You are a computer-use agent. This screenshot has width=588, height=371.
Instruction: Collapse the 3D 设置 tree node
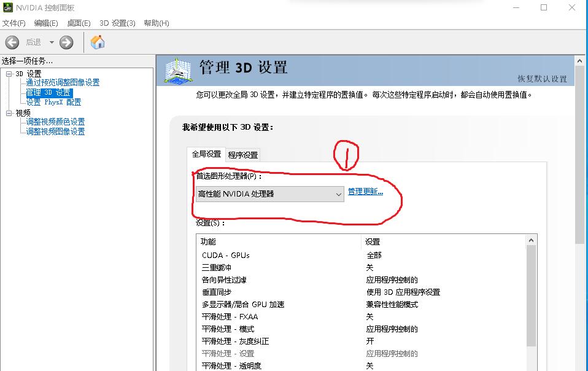click(9, 74)
